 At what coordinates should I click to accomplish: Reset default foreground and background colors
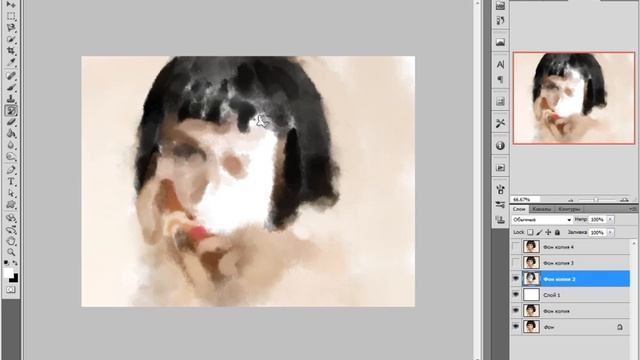(x=7, y=262)
